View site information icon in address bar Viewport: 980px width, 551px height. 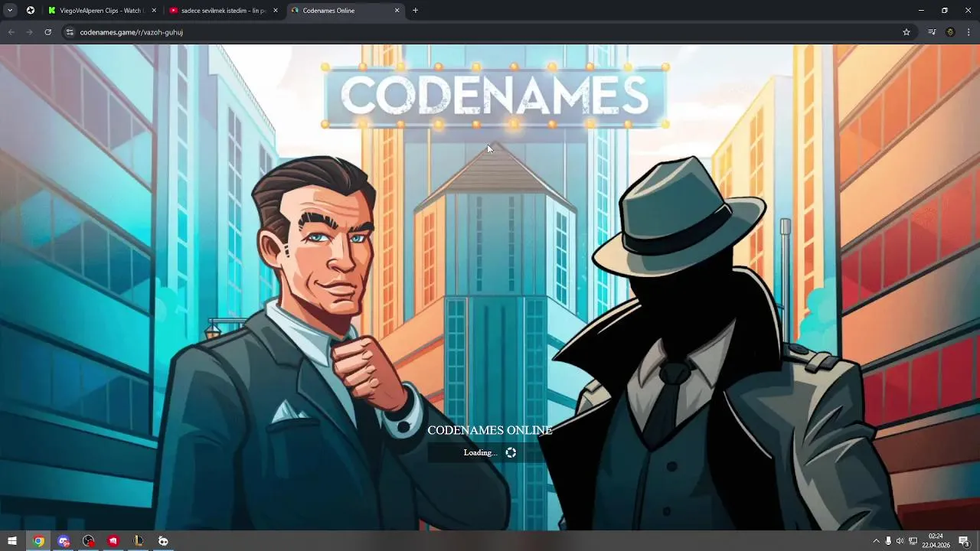(x=70, y=32)
